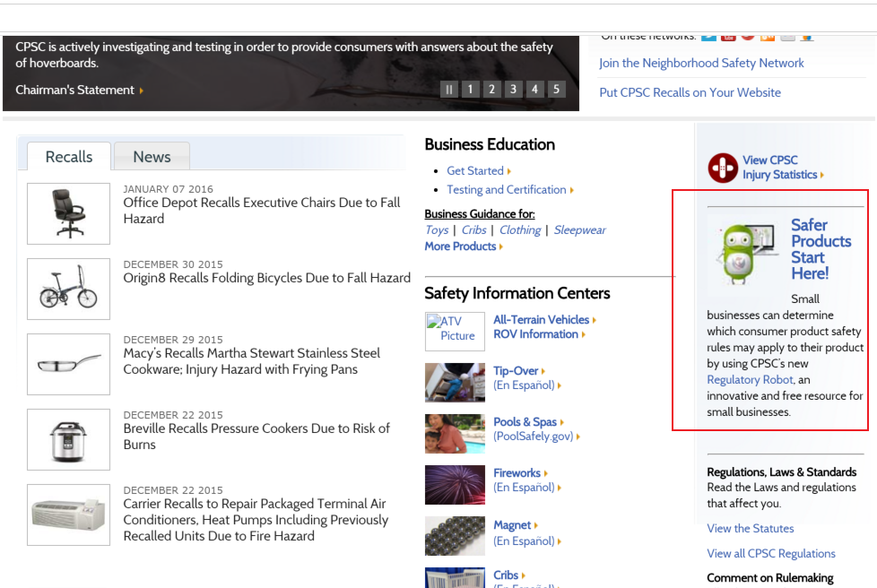Open Safer Products Start Here heading

pyautogui.click(x=821, y=249)
